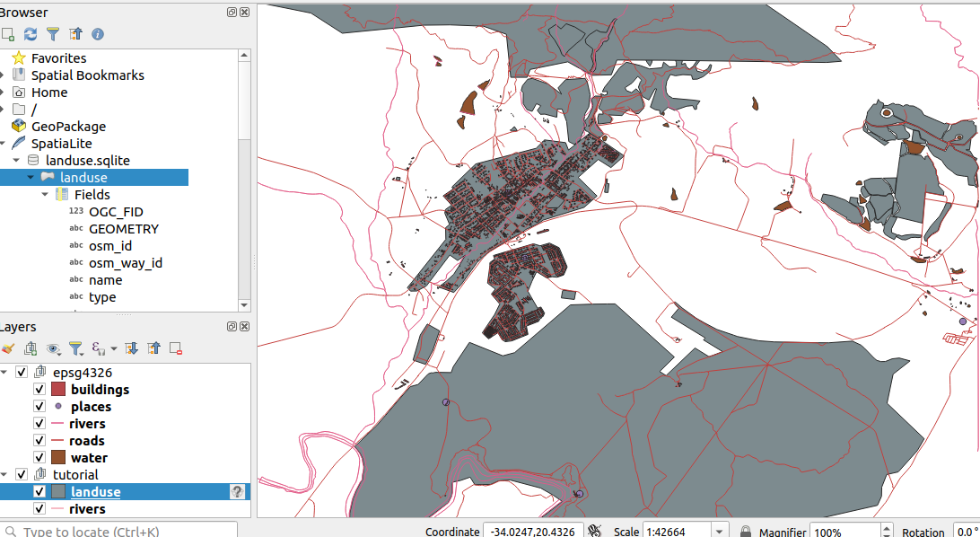Close the Layers panel

(x=244, y=326)
